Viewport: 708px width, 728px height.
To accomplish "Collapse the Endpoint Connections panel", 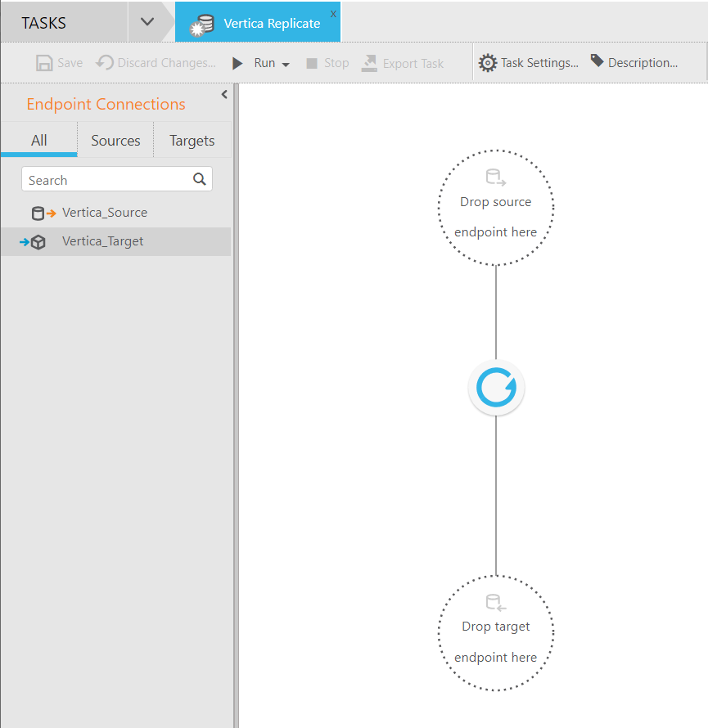I will pyautogui.click(x=224, y=94).
